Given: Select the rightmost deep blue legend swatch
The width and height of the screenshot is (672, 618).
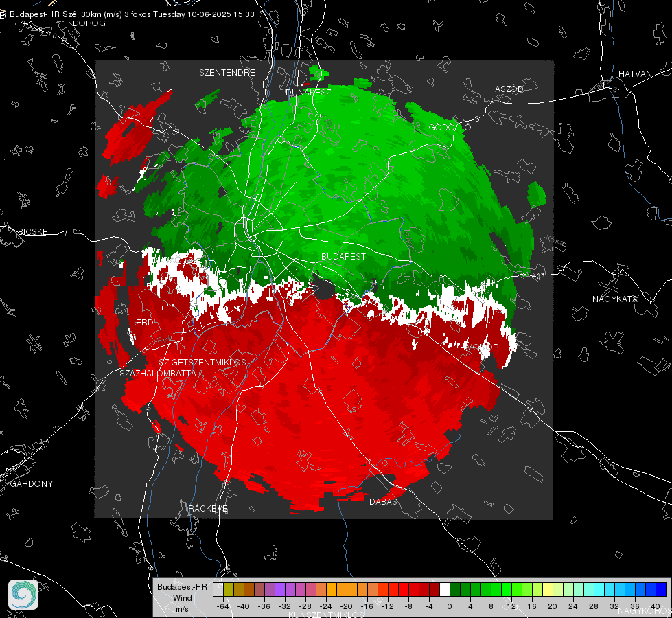Looking at the screenshot, I should 661,590.
